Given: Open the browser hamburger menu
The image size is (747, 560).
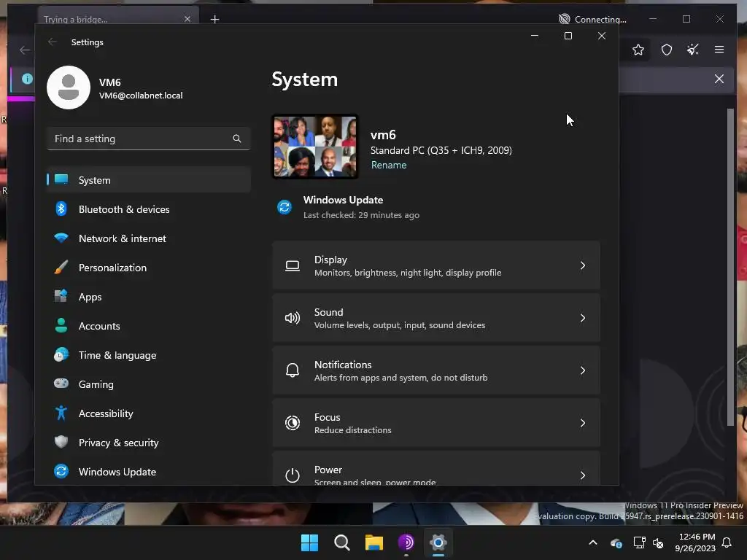Looking at the screenshot, I should (719, 50).
